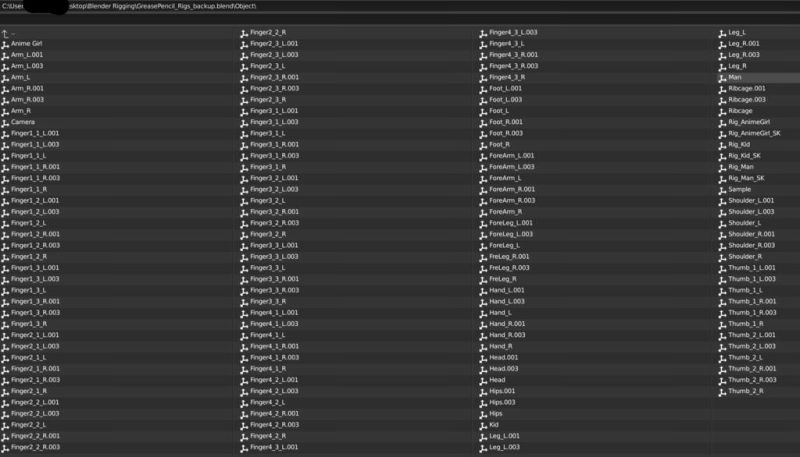Select Finger2_3_L.001 object
This screenshot has height=457, width=800.
pyautogui.click(x=274, y=44)
